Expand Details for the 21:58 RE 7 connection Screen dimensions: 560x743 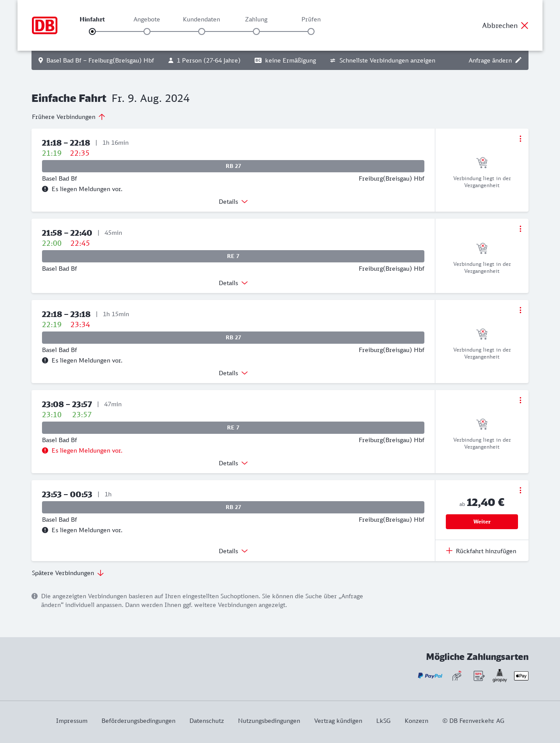tap(233, 283)
